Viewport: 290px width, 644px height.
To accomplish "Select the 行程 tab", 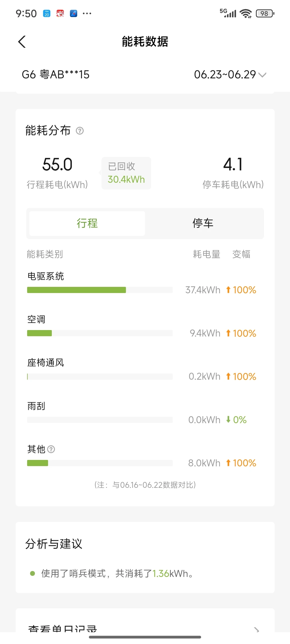I will (87, 223).
